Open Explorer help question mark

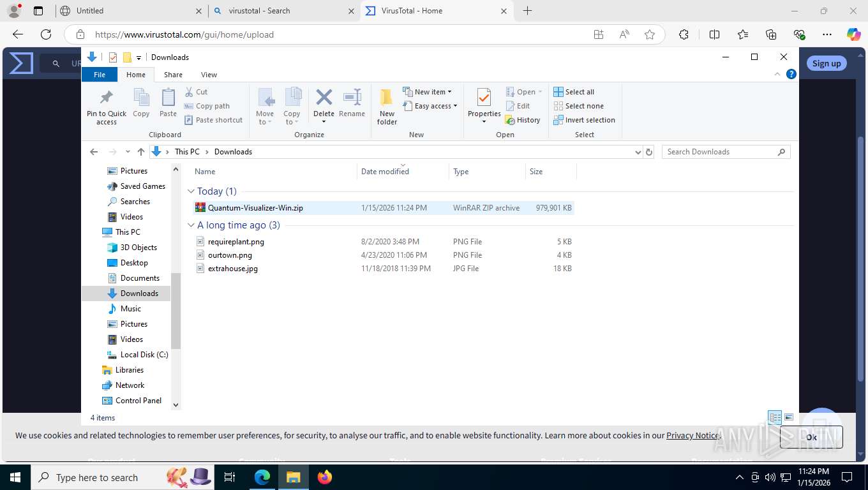click(x=791, y=74)
